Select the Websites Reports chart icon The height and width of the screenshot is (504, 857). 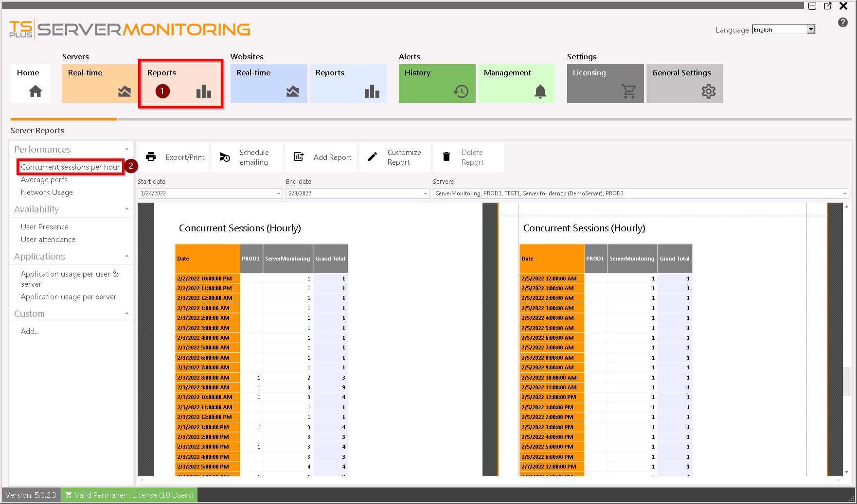coord(372,91)
